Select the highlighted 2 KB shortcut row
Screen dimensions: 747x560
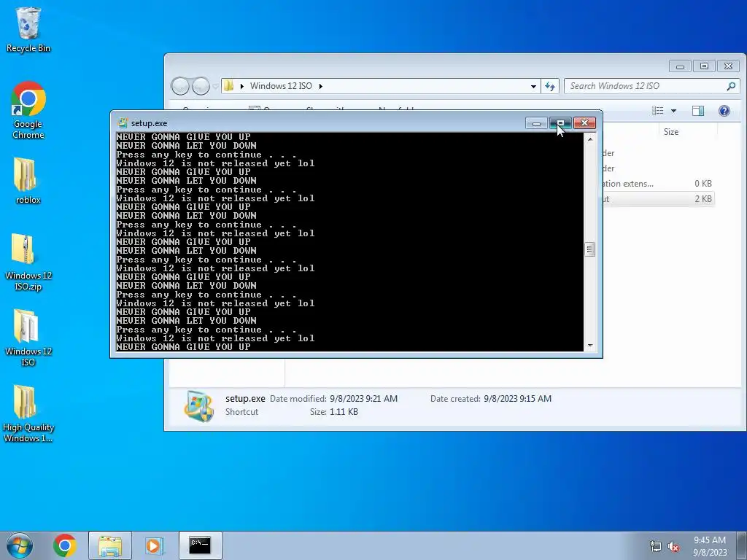[x=657, y=199]
